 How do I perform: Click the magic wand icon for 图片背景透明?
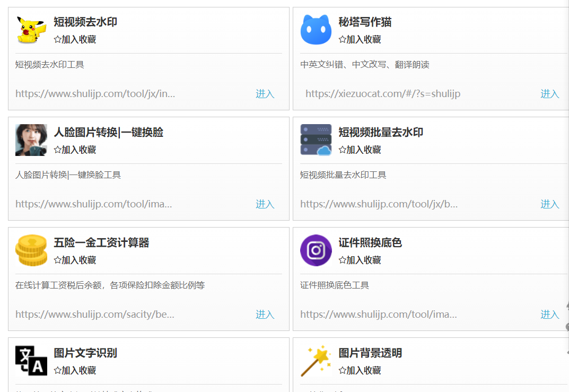[316, 360]
